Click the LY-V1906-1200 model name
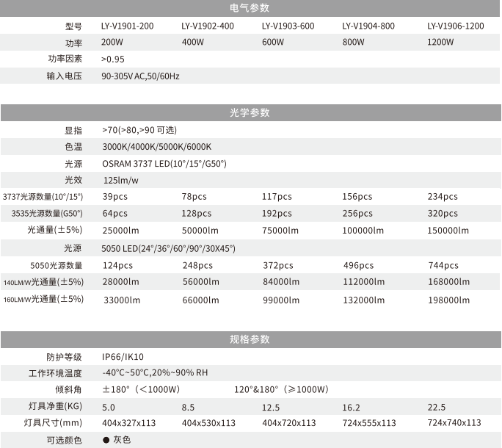This screenshot has width=502, height=448. tap(455, 26)
